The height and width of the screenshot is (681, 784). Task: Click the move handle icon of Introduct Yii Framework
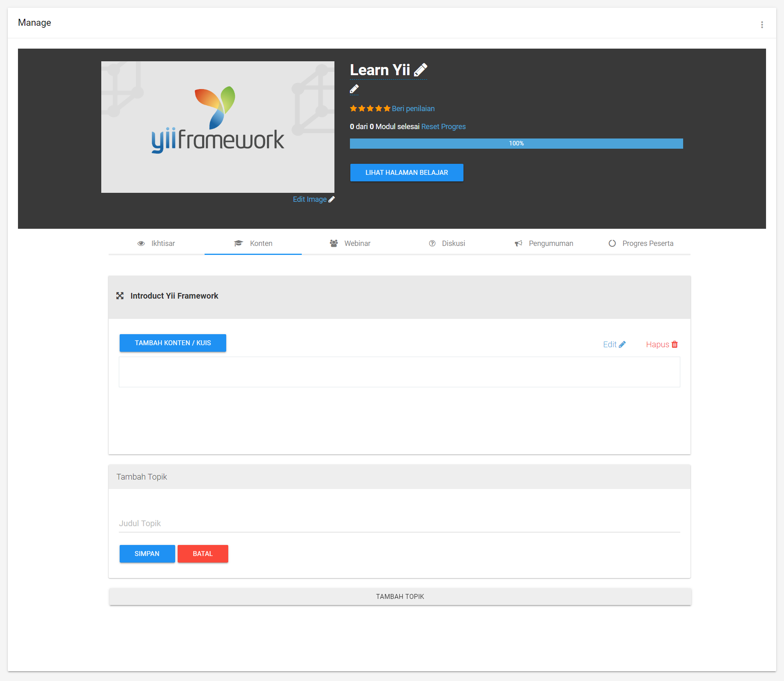[120, 296]
